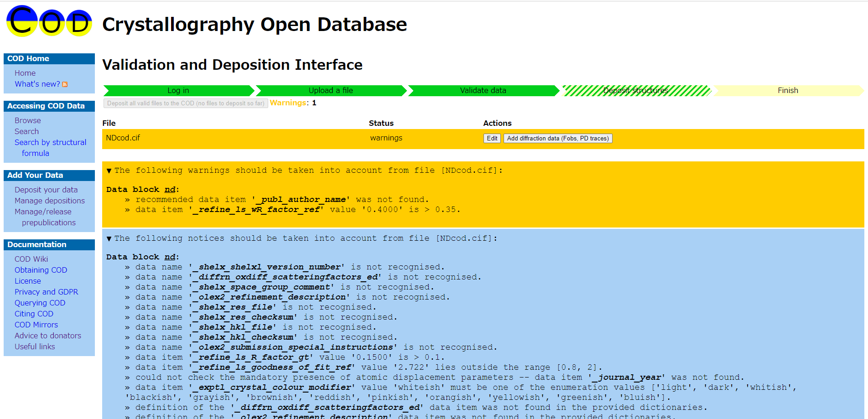Screen dimensions: 868x419
Task: Go to the Log in step
Action: coord(178,91)
